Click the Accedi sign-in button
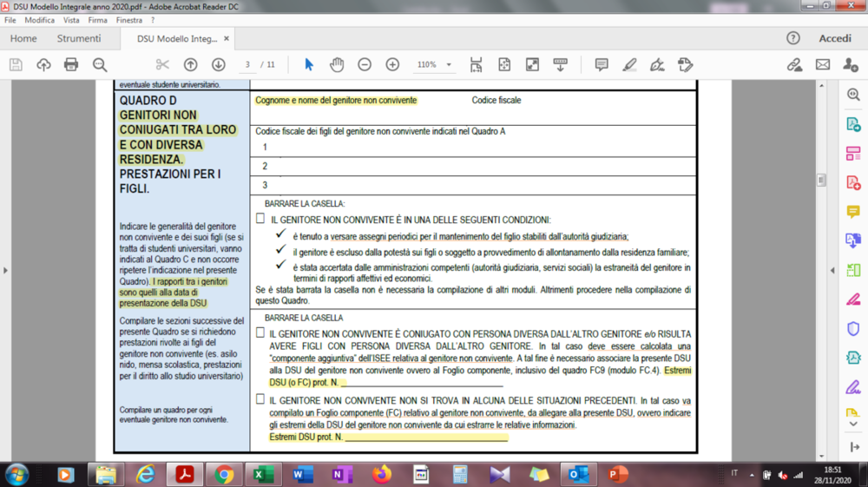868x487 pixels. (x=835, y=39)
